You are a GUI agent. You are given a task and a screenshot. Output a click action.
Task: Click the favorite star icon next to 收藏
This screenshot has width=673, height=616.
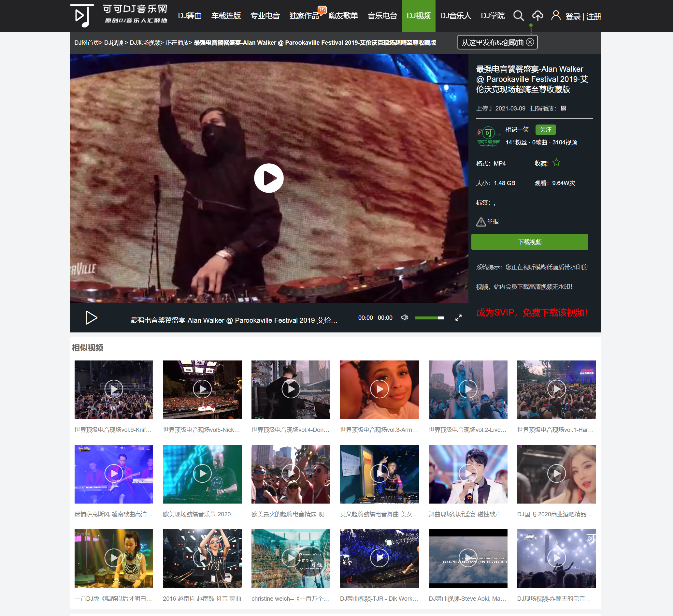556,163
